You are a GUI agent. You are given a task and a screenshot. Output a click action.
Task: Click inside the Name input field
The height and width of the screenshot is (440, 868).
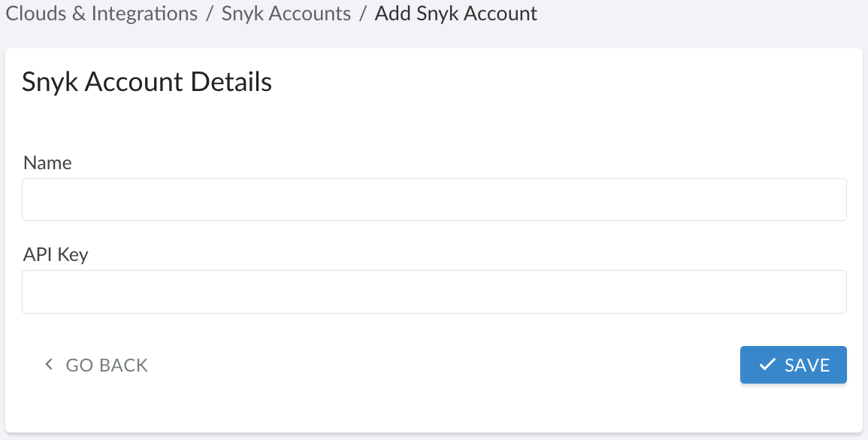[434, 199]
